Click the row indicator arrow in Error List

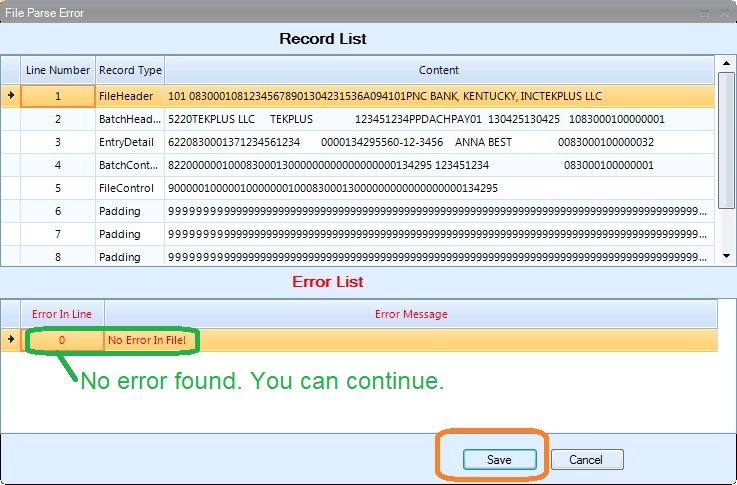11,340
